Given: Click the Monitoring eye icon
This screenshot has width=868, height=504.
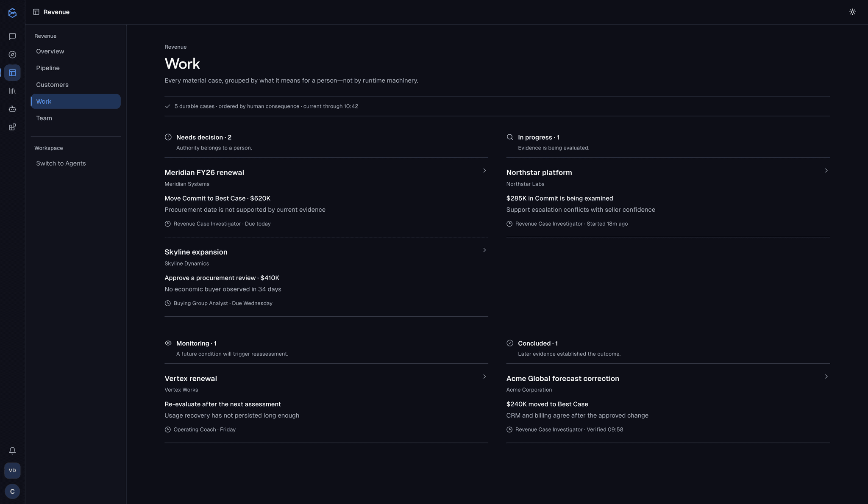Looking at the screenshot, I should (x=168, y=343).
